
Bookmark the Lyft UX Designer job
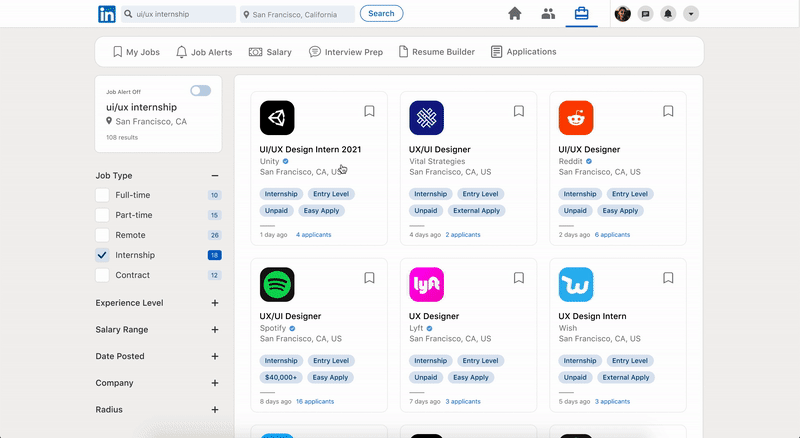(x=519, y=278)
